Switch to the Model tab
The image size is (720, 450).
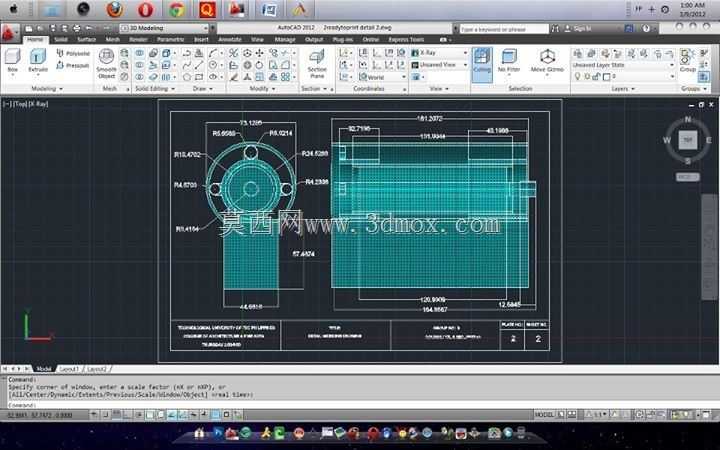(x=44, y=369)
